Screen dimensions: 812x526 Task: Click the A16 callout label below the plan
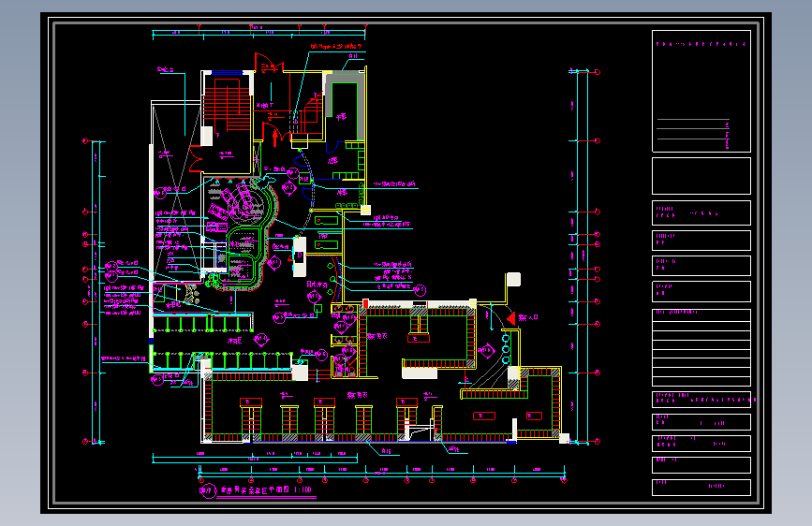click(386, 451)
